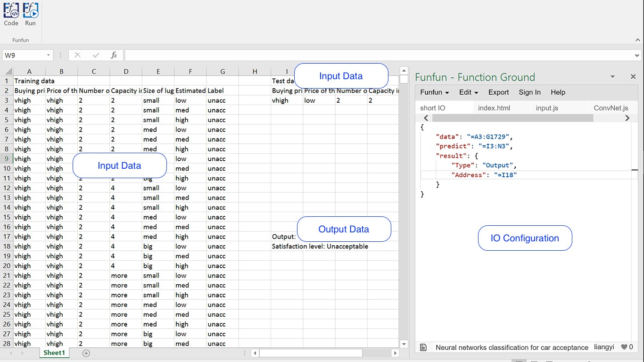
Task: Open task pane options dropdown arrow
Action: point(612,77)
